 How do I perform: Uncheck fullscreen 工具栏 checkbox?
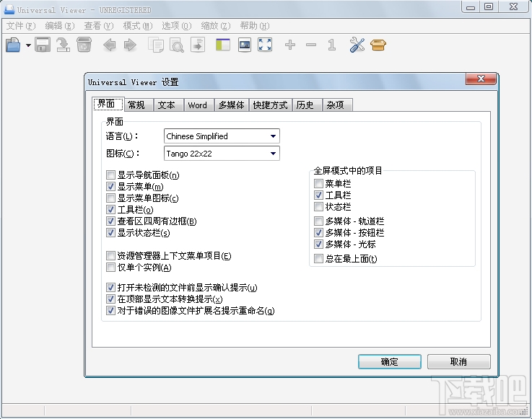click(318, 195)
